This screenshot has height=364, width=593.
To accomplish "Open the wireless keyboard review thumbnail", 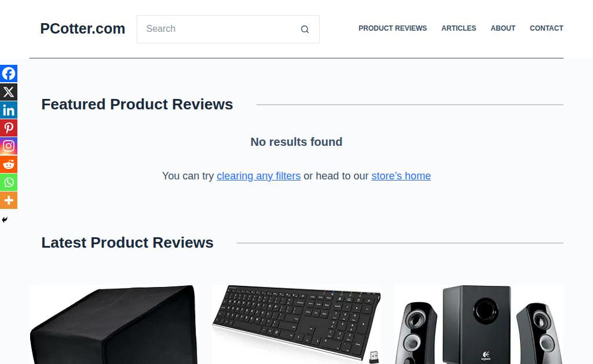I will (296, 325).
